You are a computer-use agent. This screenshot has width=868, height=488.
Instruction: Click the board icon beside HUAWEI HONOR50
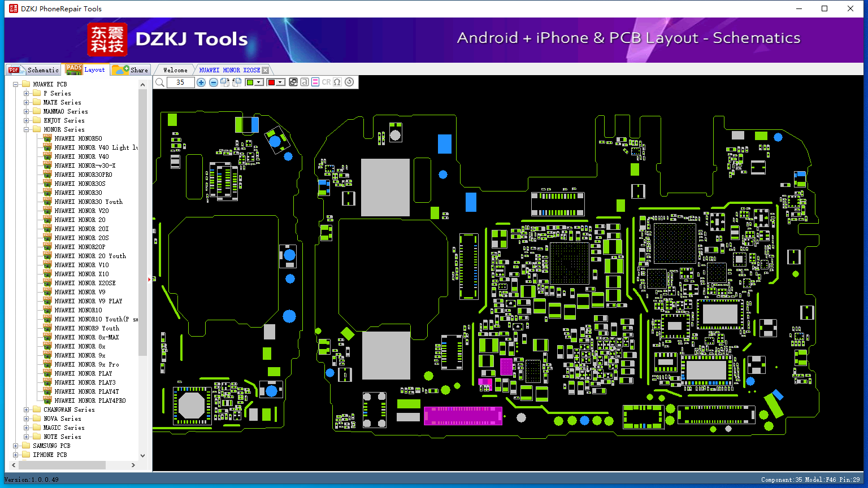[47, 138]
